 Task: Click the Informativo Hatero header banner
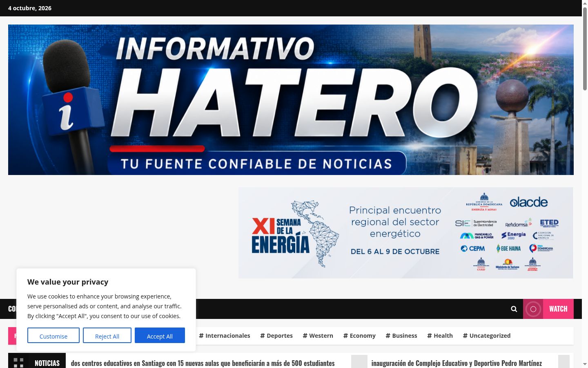point(291,100)
